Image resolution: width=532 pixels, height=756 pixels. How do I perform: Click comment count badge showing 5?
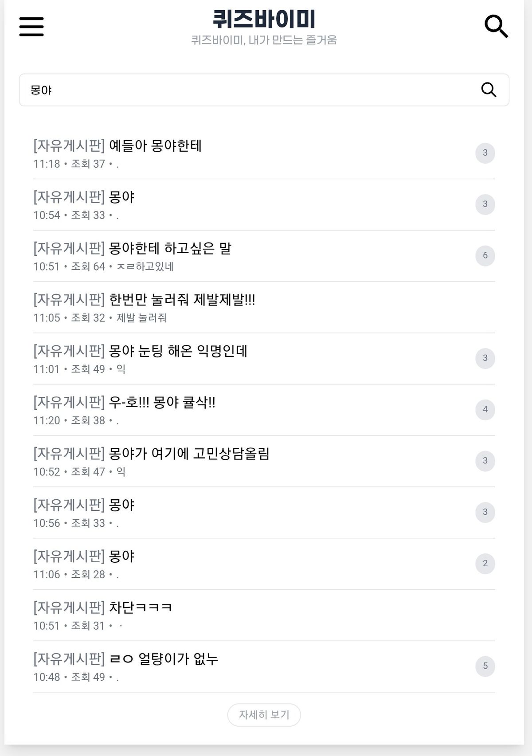[x=485, y=666]
